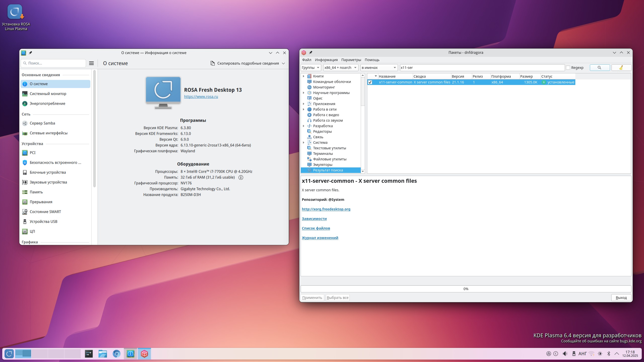Click the broom clear-search icon button
This screenshot has width=644, height=362.
[x=621, y=68]
